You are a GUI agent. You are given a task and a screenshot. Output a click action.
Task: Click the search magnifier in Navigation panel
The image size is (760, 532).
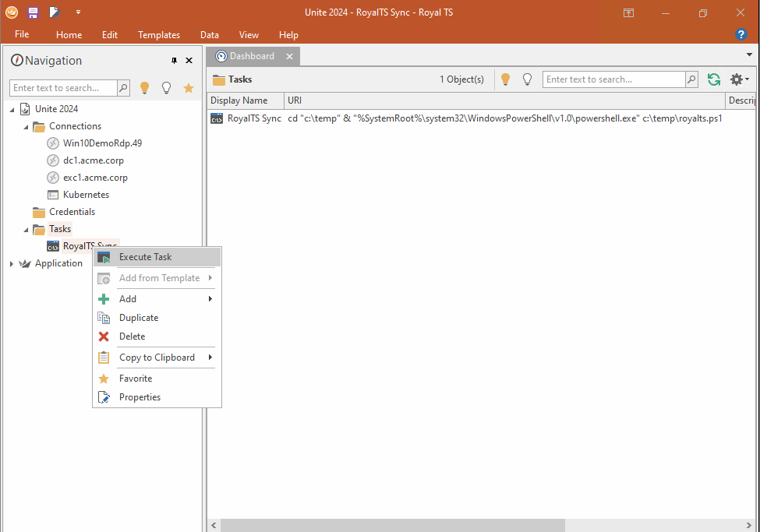click(123, 88)
